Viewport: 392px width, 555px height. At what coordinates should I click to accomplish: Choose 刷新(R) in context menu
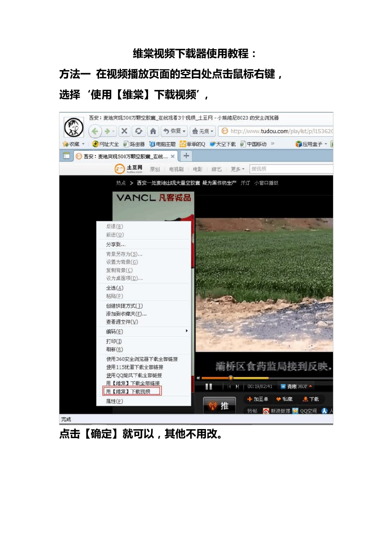click(x=144, y=349)
